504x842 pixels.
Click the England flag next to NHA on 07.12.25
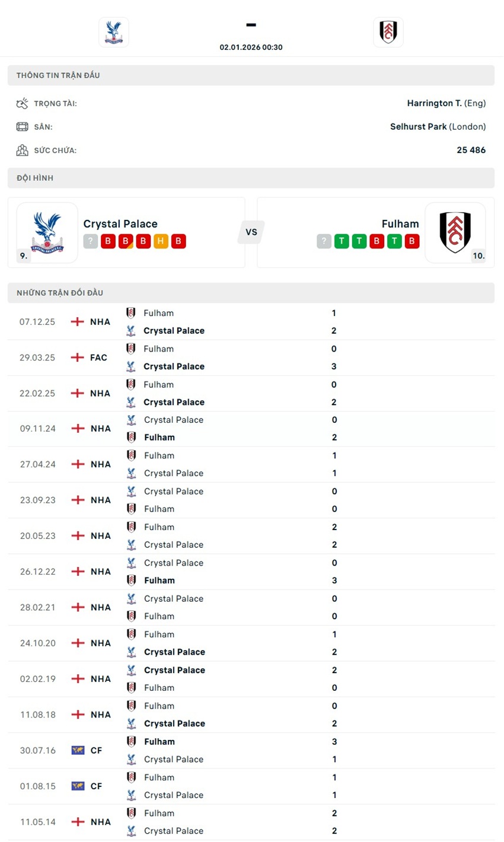[x=76, y=321]
